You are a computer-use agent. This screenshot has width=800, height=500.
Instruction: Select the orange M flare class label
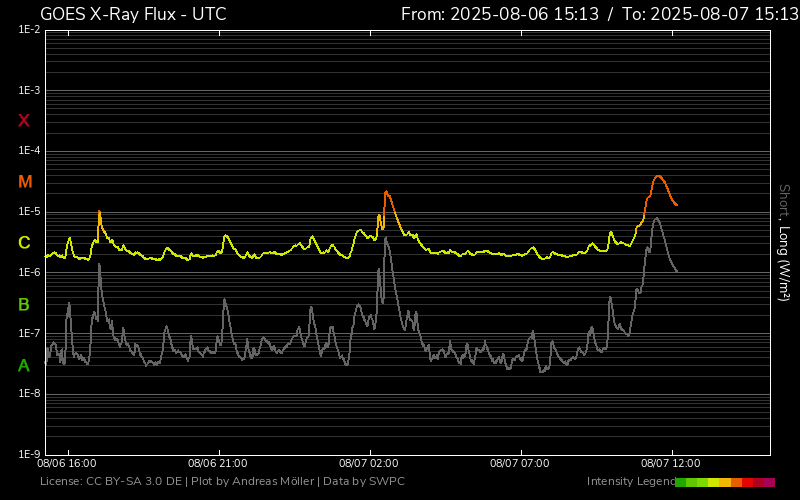tap(25, 182)
